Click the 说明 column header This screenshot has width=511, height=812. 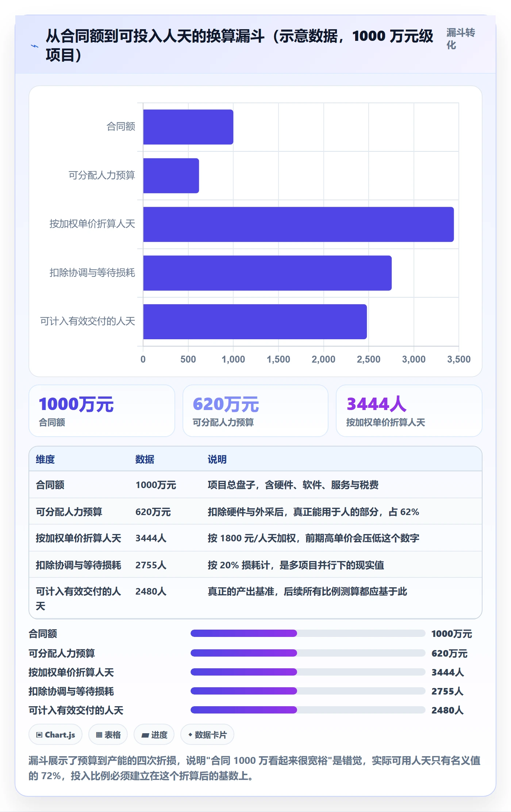[217, 459]
